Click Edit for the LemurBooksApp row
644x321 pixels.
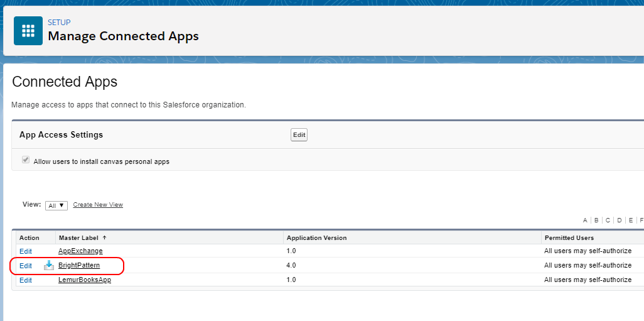coord(26,280)
